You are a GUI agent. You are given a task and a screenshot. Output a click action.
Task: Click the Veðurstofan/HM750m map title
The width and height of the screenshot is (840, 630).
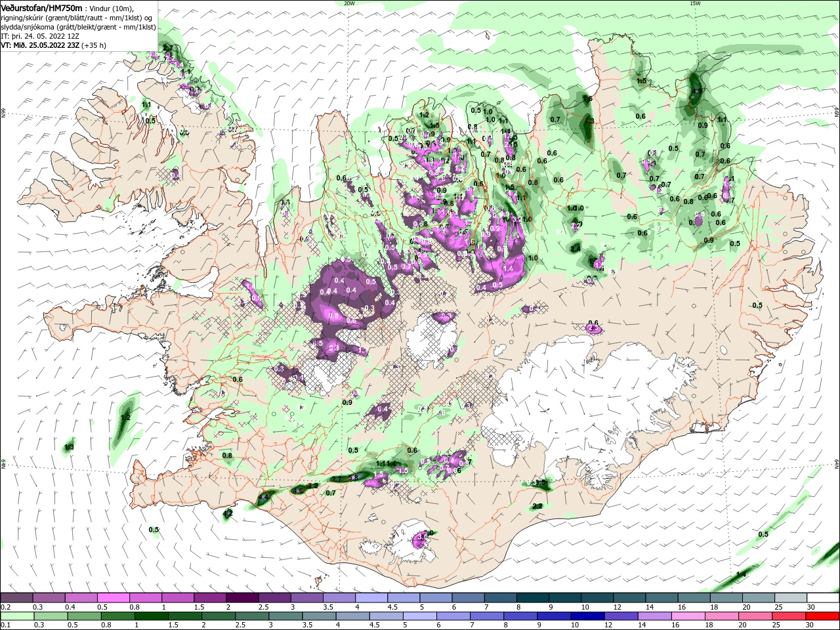tap(41, 8)
